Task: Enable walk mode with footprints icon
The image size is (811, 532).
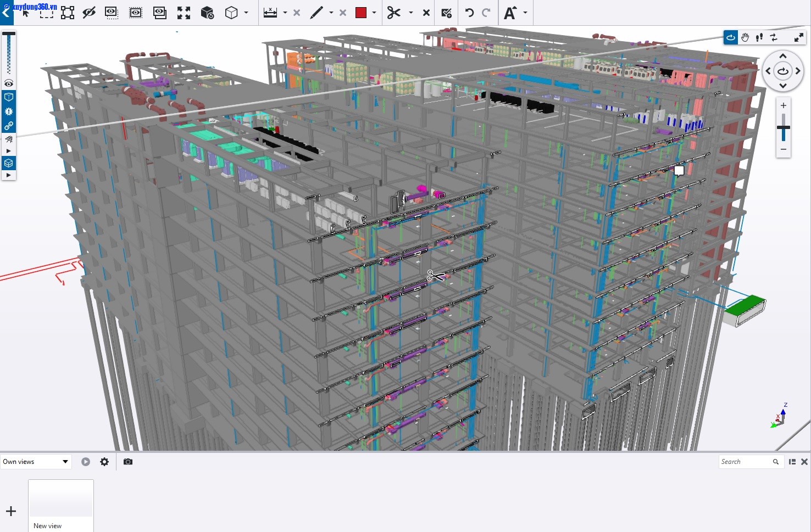Action: (759, 37)
